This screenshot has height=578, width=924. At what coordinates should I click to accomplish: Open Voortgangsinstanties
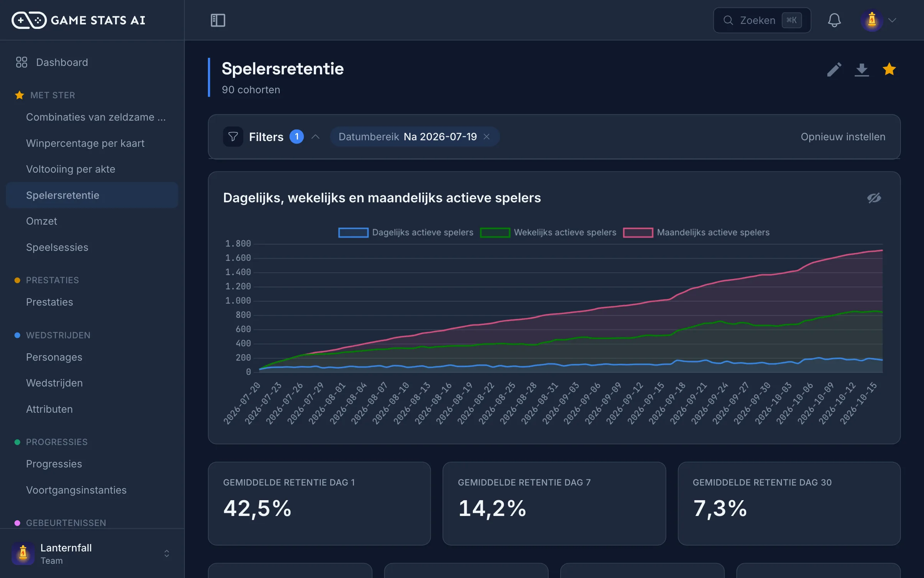[92, 490]
